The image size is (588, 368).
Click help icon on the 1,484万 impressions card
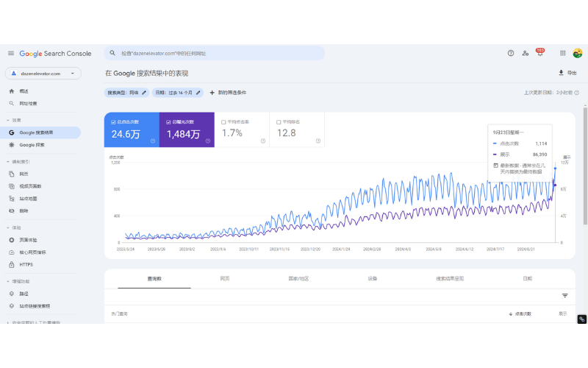pos(208,141)
